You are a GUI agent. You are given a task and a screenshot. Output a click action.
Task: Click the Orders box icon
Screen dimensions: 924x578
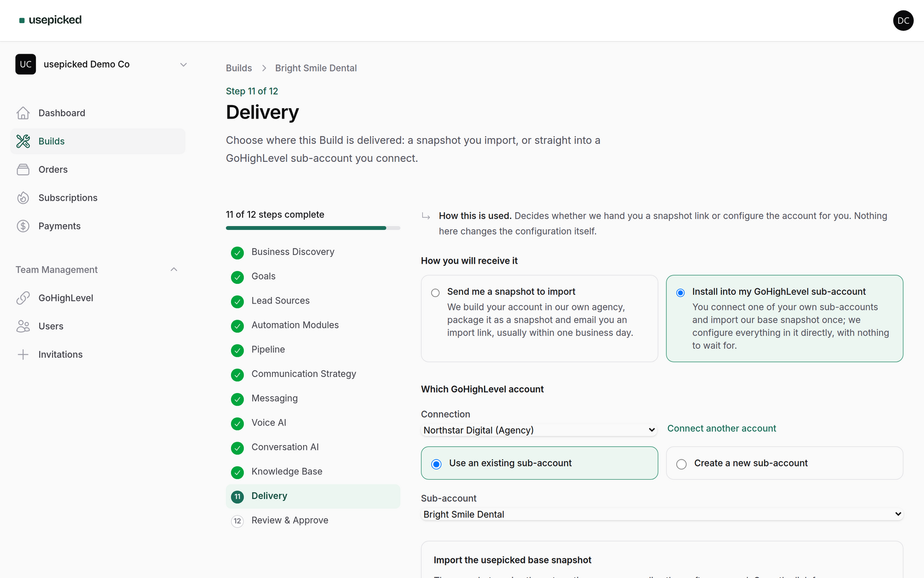[23, 169]
